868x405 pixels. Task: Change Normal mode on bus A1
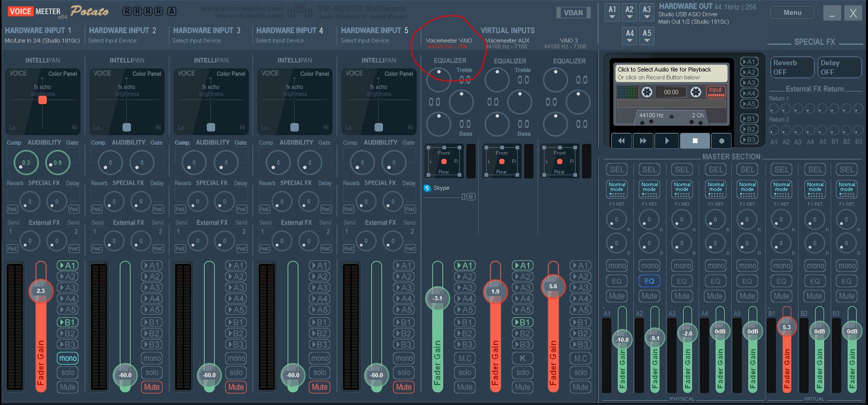617,189
